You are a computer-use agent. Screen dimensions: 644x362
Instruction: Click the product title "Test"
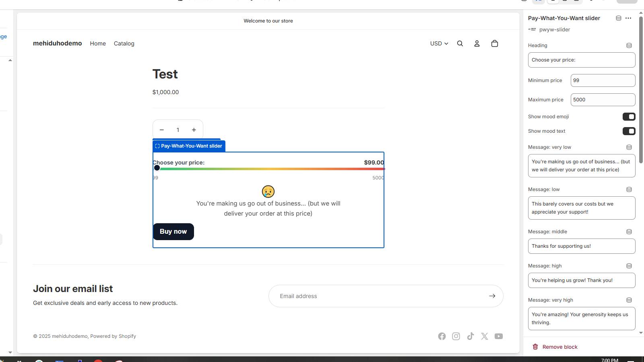[165, 74]
